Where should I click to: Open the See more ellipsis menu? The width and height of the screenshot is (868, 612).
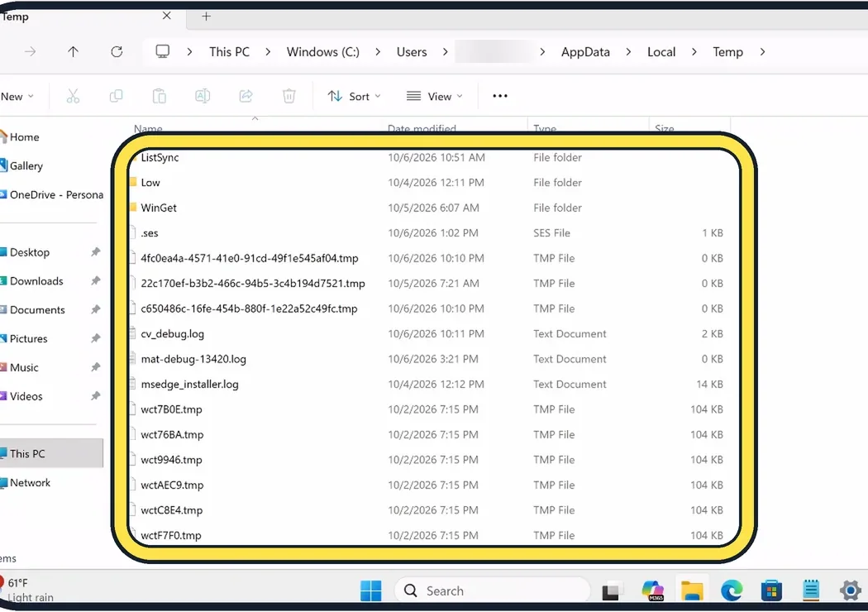click(x=500, y=96)
